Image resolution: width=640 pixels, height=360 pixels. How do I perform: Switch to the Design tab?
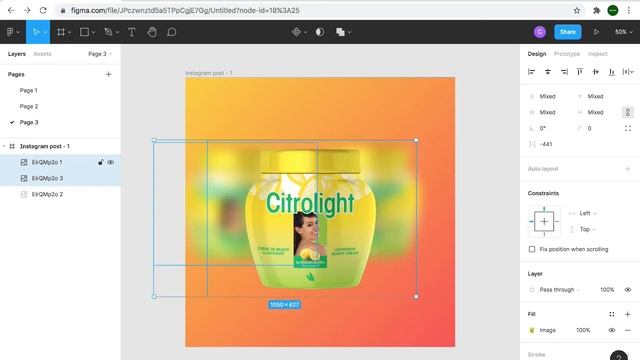click(537, 54)
